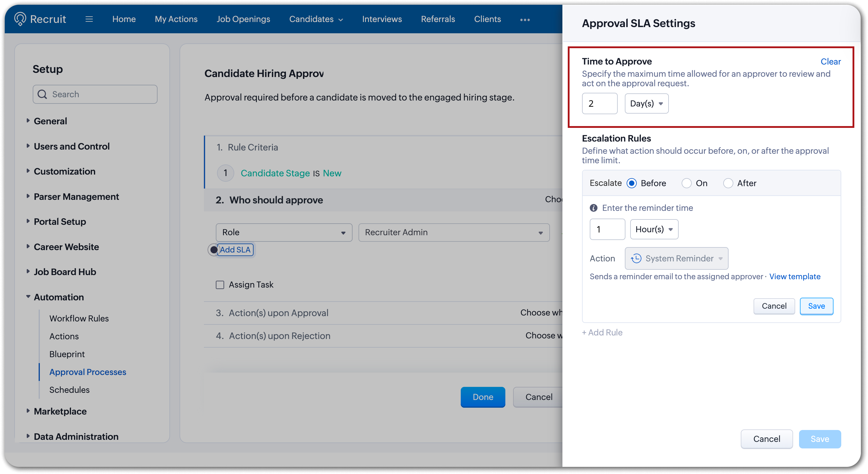Click the info icon beside reminder time
This screenshot has width=868, height=474.
pyautogui.click(x=593, y=208)
